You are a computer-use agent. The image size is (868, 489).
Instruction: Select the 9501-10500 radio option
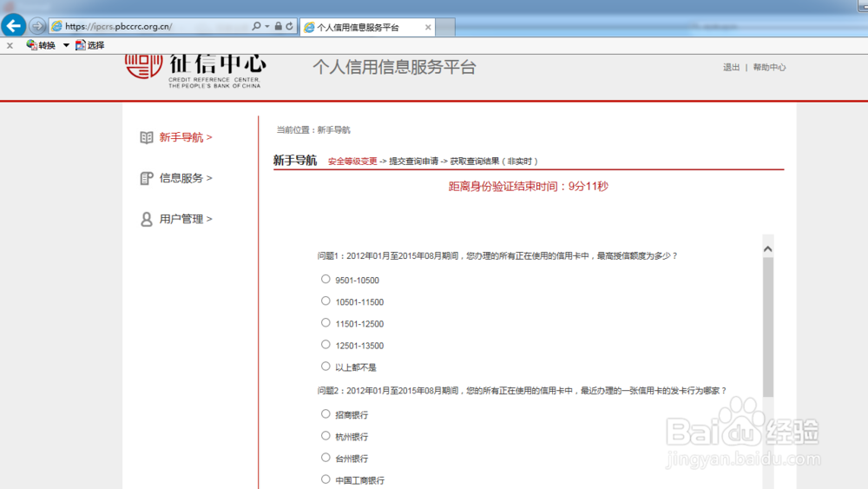pos(325,279)
